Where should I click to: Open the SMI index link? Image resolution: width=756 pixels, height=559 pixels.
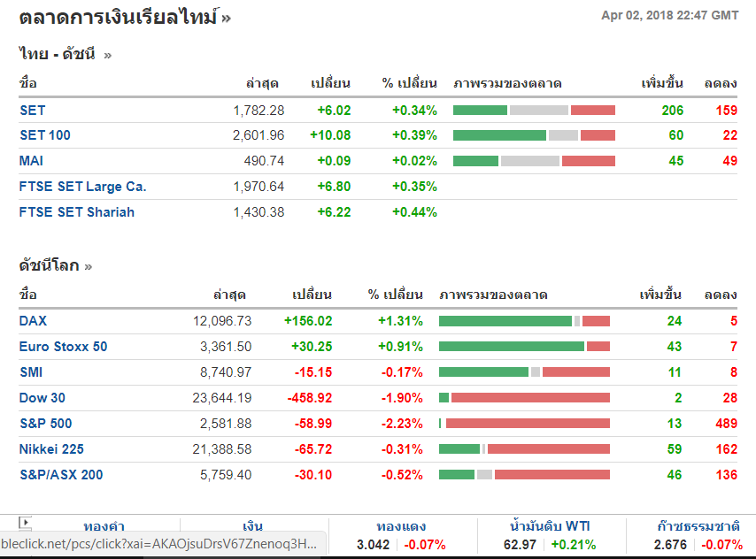coord(31,372)
